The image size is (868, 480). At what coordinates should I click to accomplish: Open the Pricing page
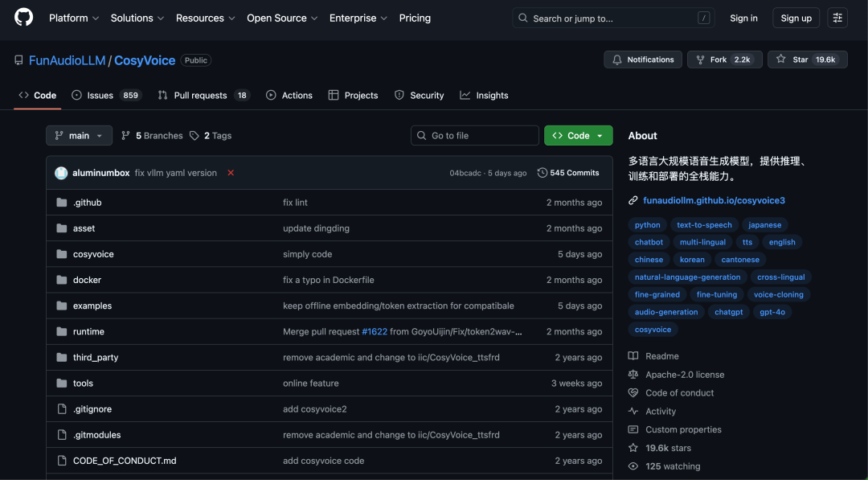[x=415, y=18]
